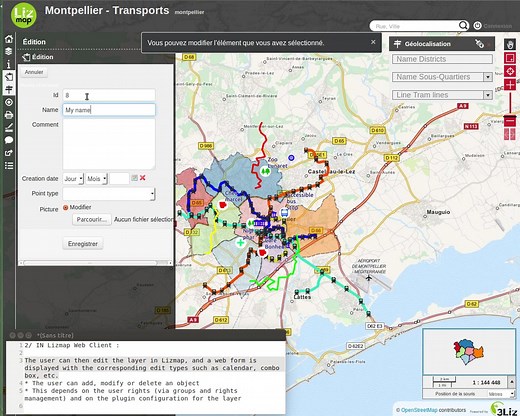The width and height of the screenshot is (520, 416).
Task: Close the notification message with the X
Action: click(373, 42)
